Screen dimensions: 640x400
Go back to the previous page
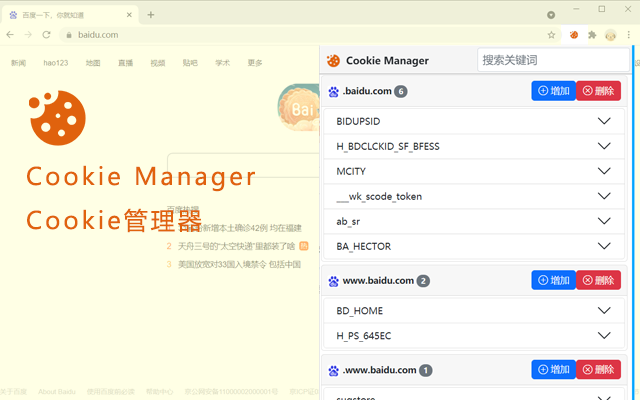10,35
